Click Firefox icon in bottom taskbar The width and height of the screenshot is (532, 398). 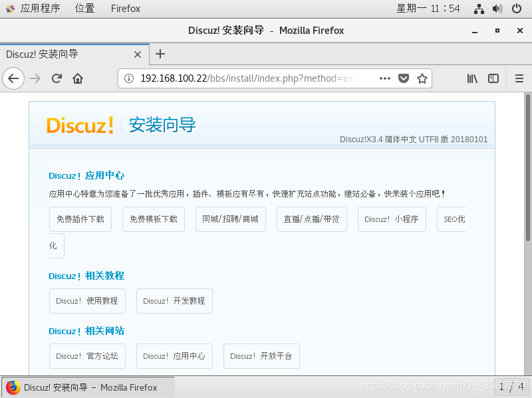click(13, 387)
